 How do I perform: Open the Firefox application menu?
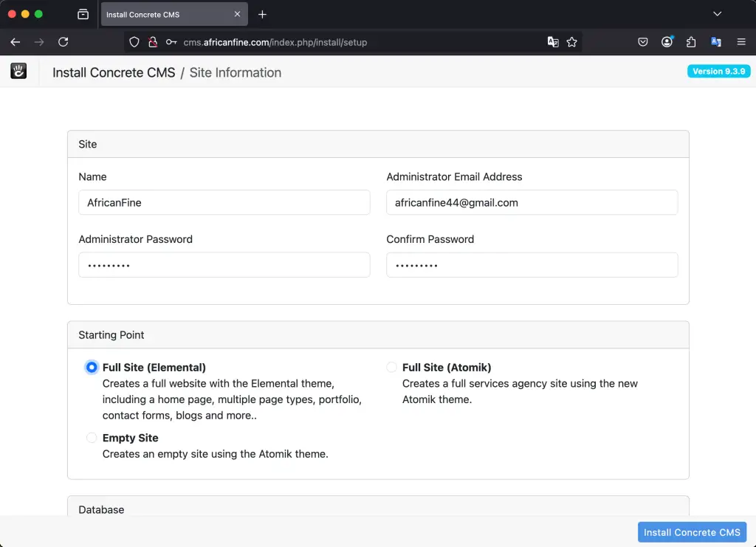coord(741,42)
